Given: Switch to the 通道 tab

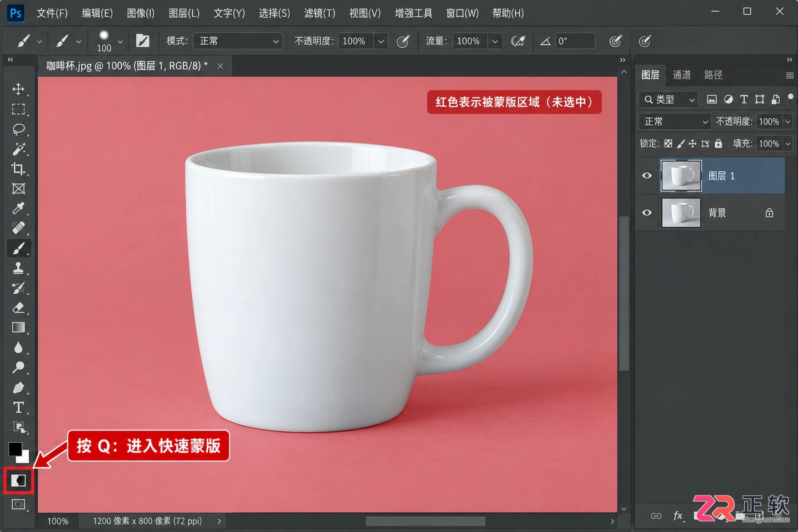Looking at the screenshot, I should pos(682,75).
